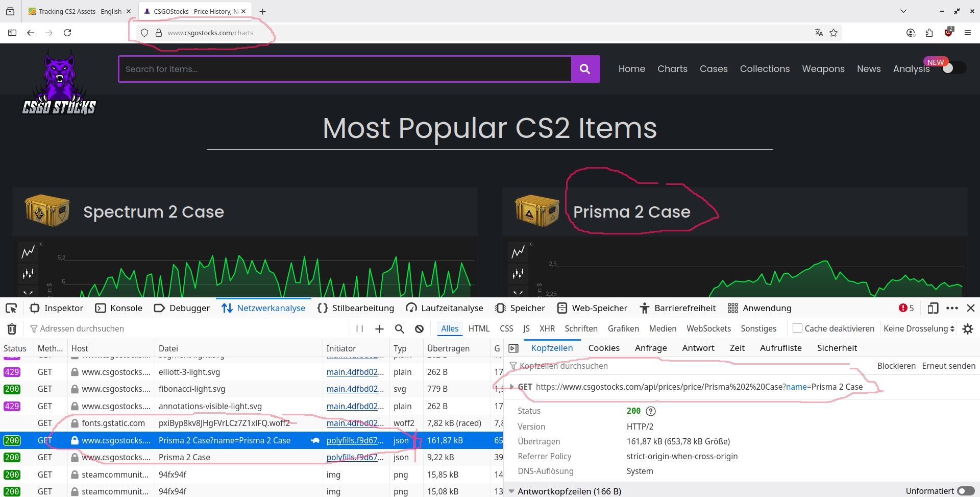Click the CSGO Stocks logo
980x497 pixels.
click(59, 82)
